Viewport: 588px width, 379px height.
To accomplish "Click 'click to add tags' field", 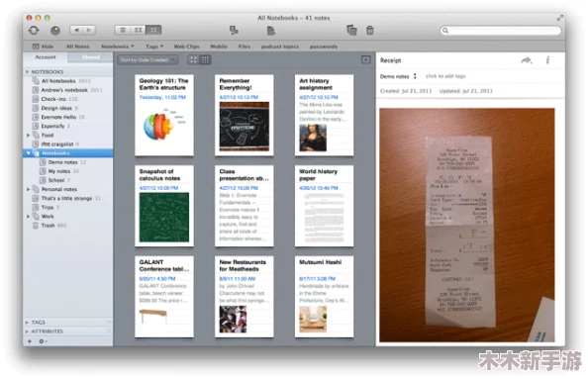I will click(x=445, y=76).
